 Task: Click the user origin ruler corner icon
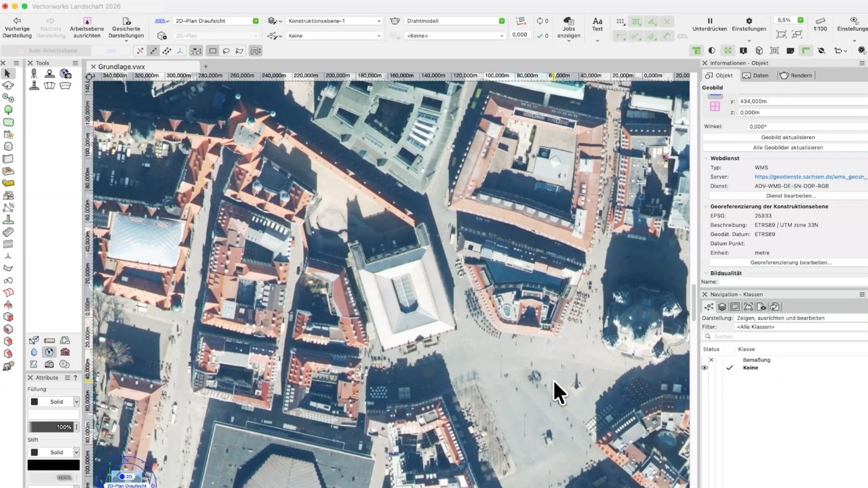point(90,76)
